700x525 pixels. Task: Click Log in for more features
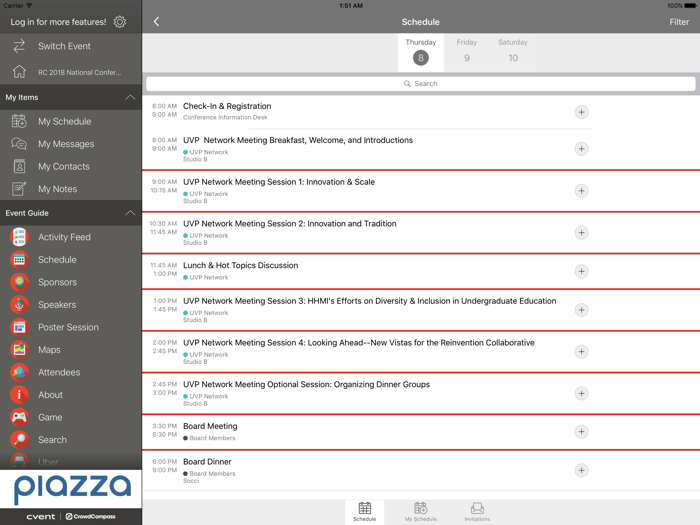58,22
